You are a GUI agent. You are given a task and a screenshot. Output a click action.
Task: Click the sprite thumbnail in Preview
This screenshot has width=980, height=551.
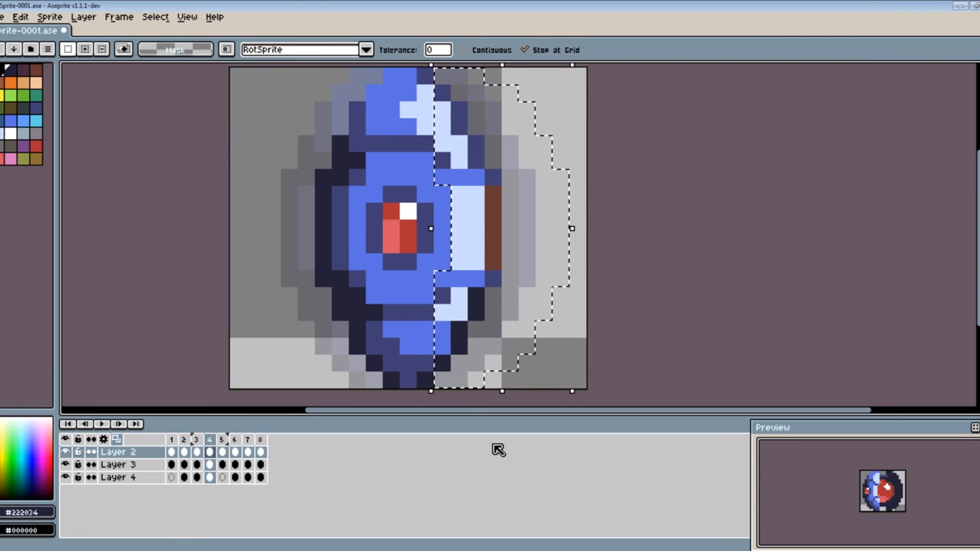[x=883, y=491]
